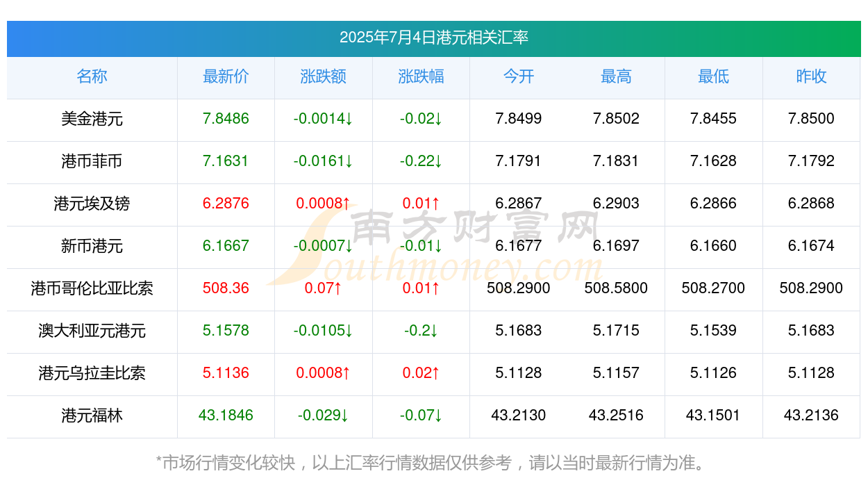Select the 港币菲币 row name
The width and height of the screenshot is (868, 485).
(92, 161)
